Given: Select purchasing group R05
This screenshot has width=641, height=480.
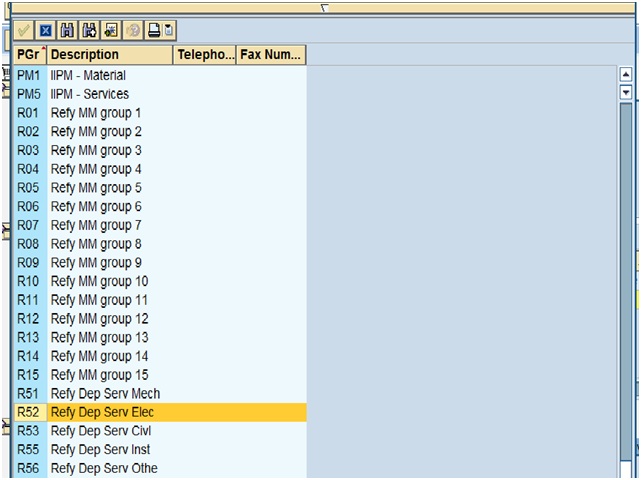Looking at the screenshot, I should 28,188.
